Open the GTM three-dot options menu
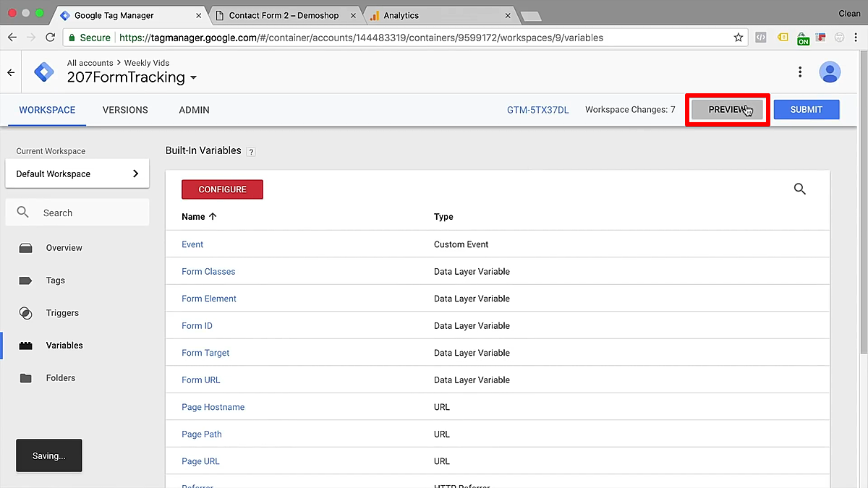Screen dimensions: 868x488 coord(800,72)
